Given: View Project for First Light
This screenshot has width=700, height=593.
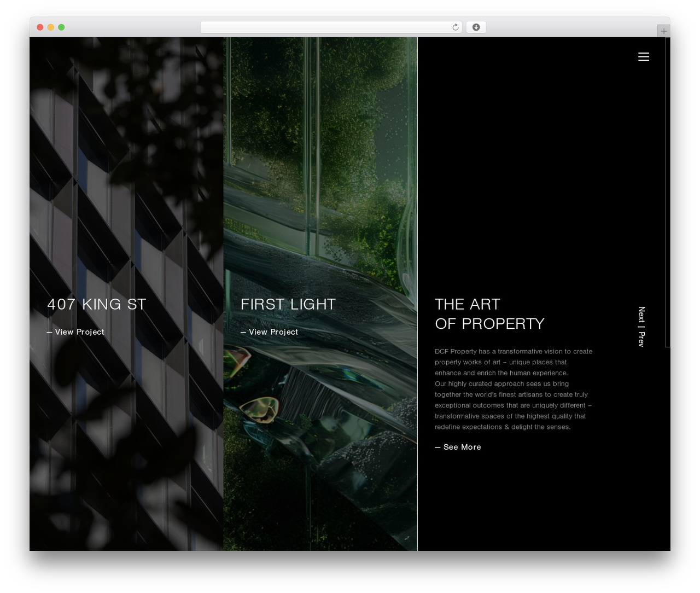Looking at the screenshot, I should 269,332.
